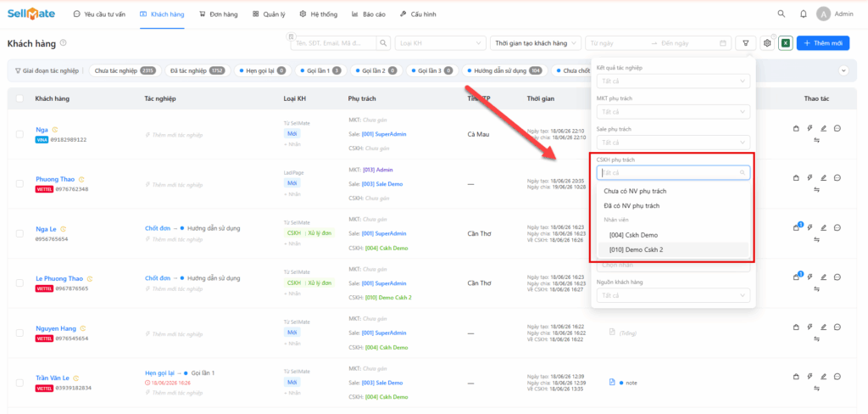
Task: Choose Đã có NV phụ trách option
Action: (x=673, y=205)
